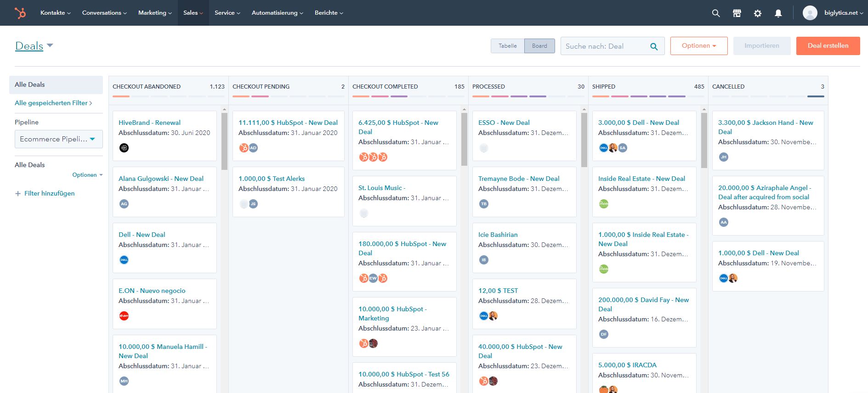
Task: Select the Board view toggle
Action: pyautogui.click(x=539, y=46)
